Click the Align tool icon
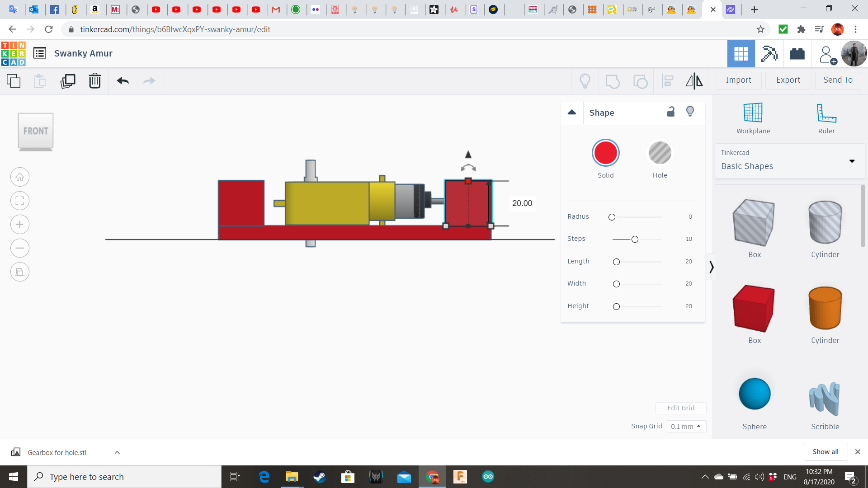 coord(668,81)
